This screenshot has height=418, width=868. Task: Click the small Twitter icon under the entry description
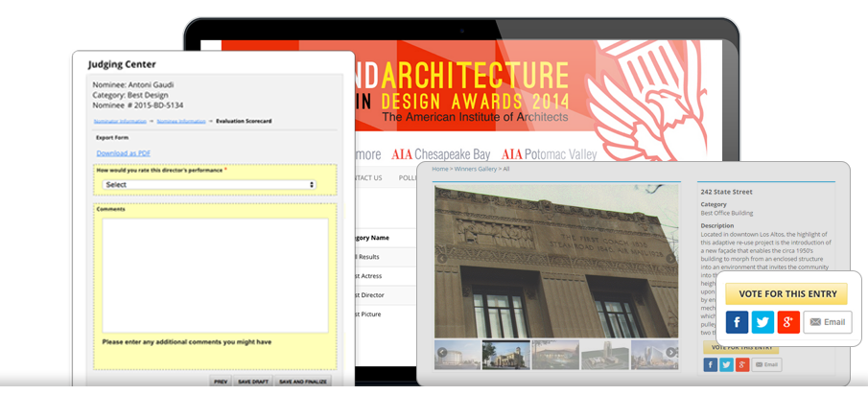pos(726,365)
